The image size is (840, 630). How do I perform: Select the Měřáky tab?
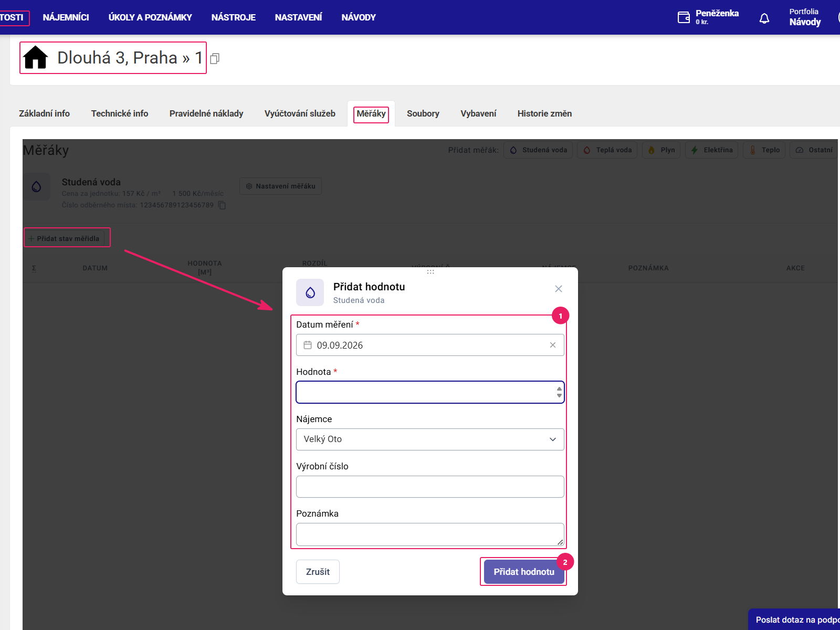pos(371,113)
